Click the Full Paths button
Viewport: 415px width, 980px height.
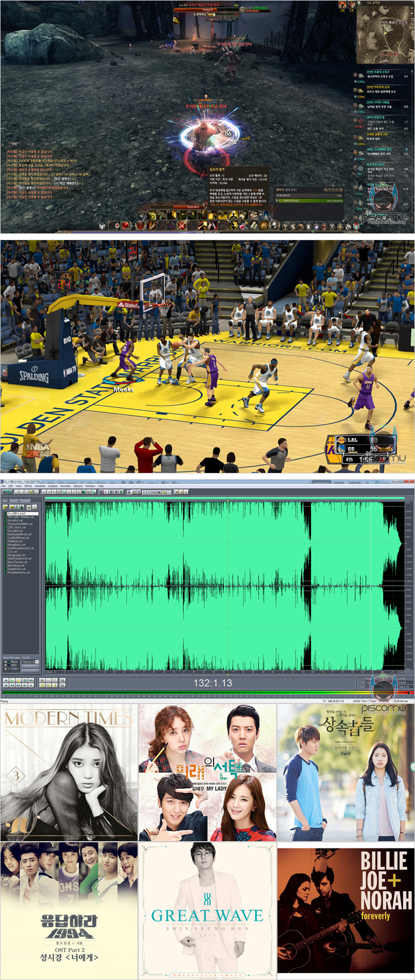tap(31, 671)
